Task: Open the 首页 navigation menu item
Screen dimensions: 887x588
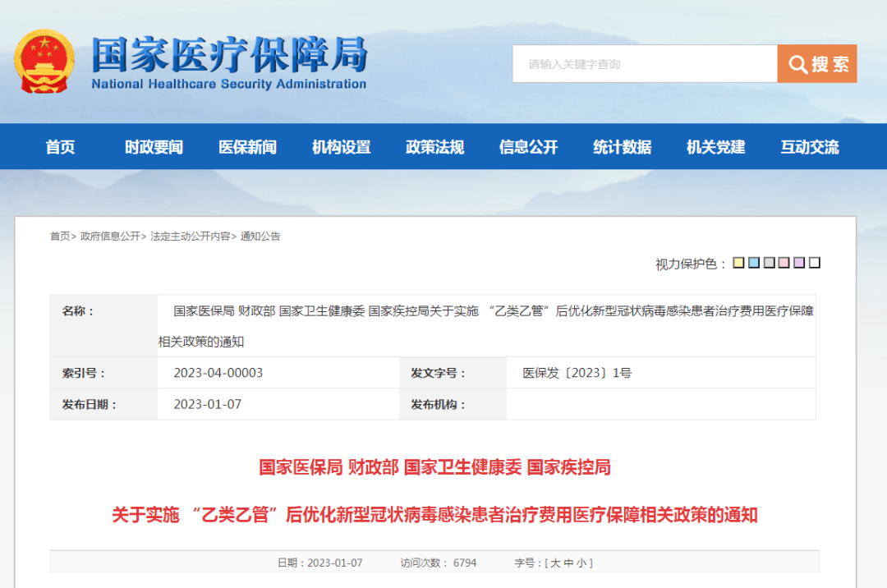Action: (60, 147)
